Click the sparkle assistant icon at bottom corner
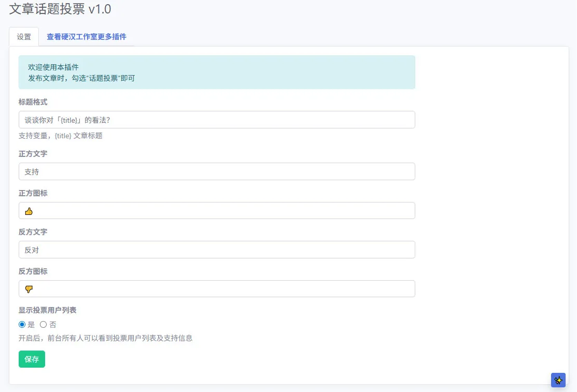Viewport: 577px width, 392px height. 558,380
